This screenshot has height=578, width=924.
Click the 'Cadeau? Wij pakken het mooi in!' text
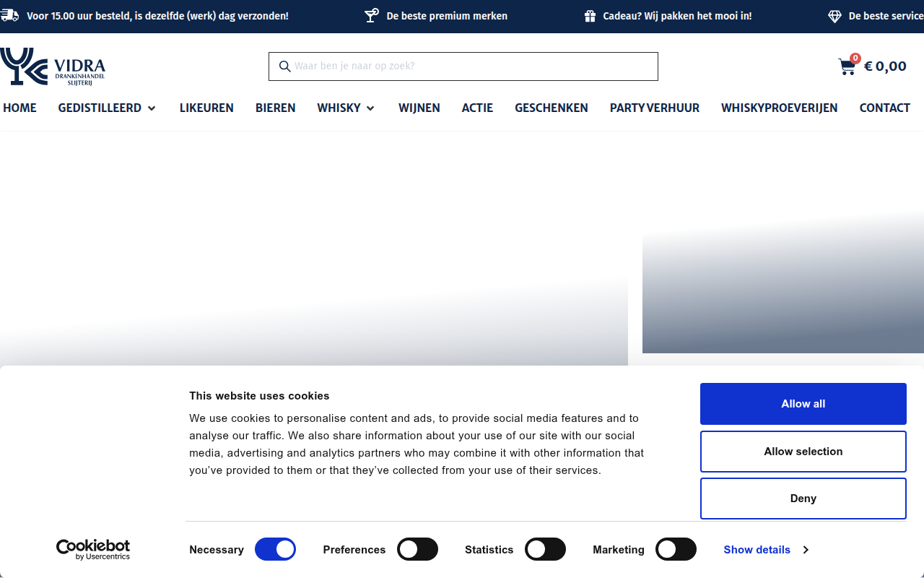tap(677, 16)
